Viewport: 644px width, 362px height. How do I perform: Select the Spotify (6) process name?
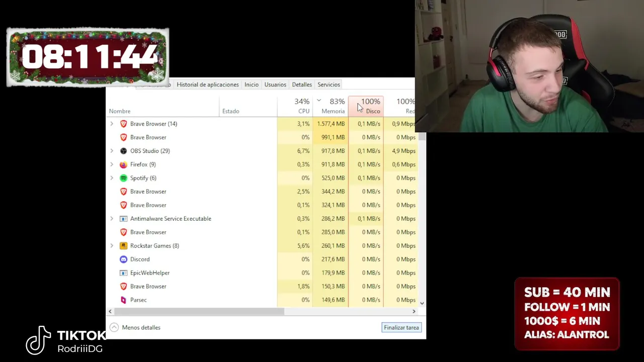coord(143,178)
